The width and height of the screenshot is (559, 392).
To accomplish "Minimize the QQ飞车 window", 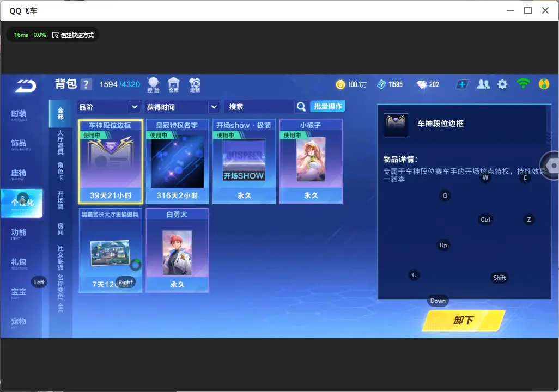I will click(511, 10).
